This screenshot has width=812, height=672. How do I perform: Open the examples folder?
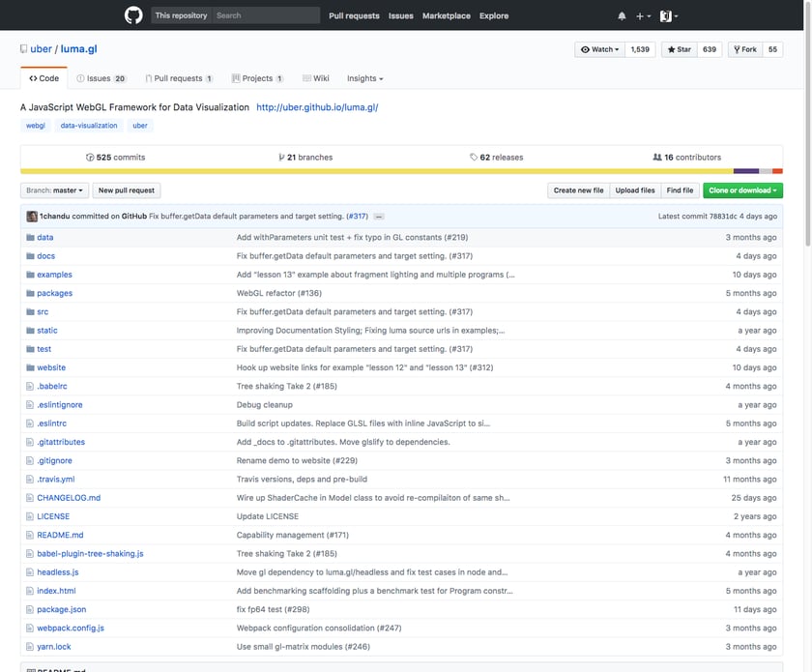click(54, 275)
